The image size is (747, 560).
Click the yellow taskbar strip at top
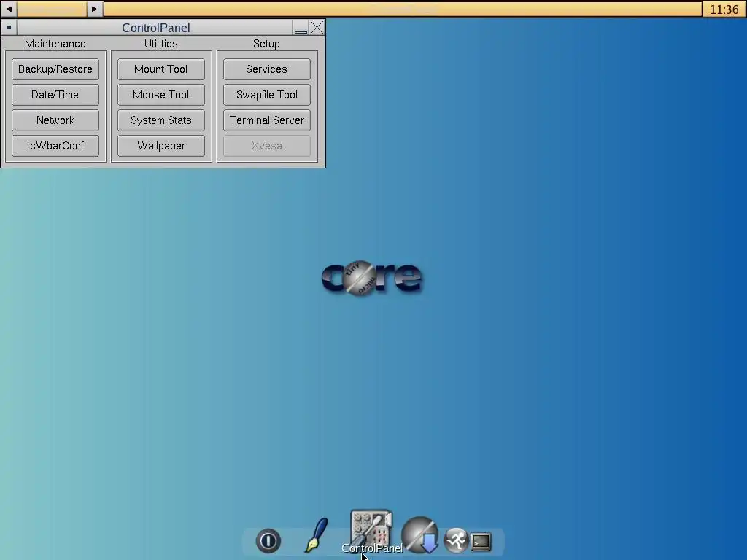pos(403,9)
